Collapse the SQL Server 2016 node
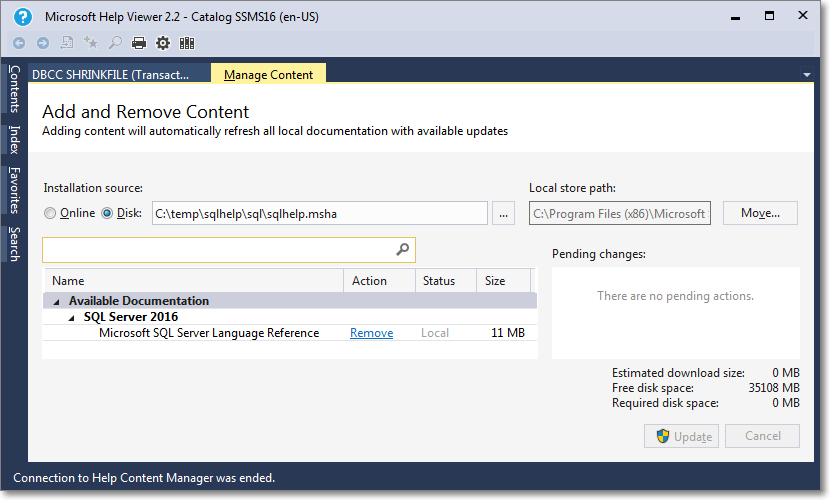 (71, 317)
